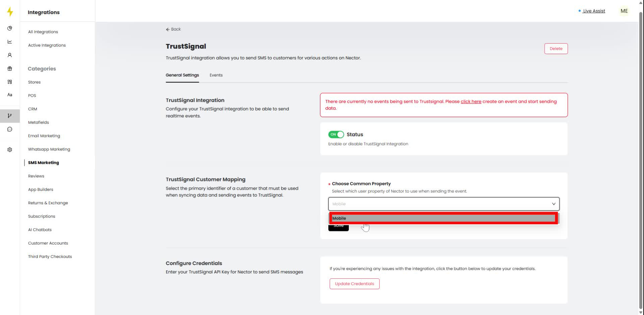Screen dimensions: 644x315
Task: Toggle the Status switch off
Action: [x=336, y=134]
